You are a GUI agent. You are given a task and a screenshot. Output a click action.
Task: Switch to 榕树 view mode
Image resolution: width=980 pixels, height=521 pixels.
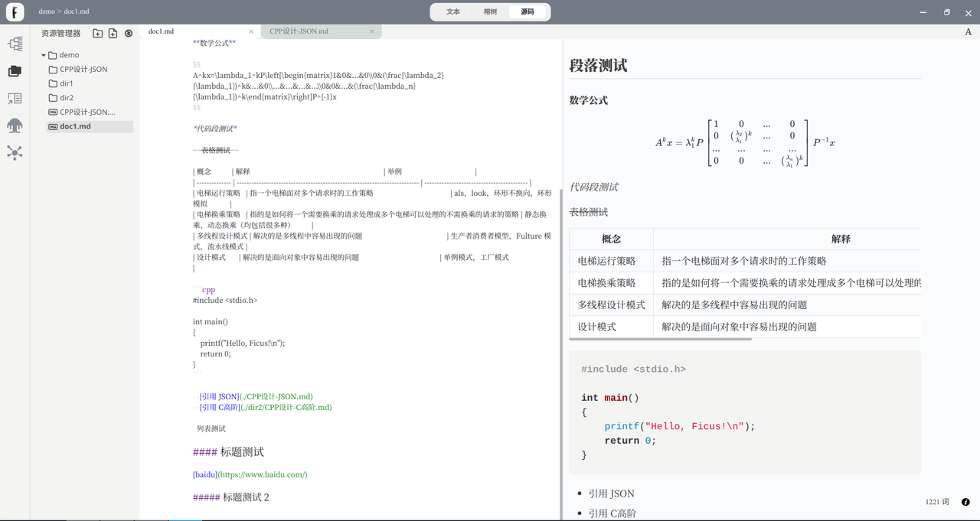click(490, 11)
